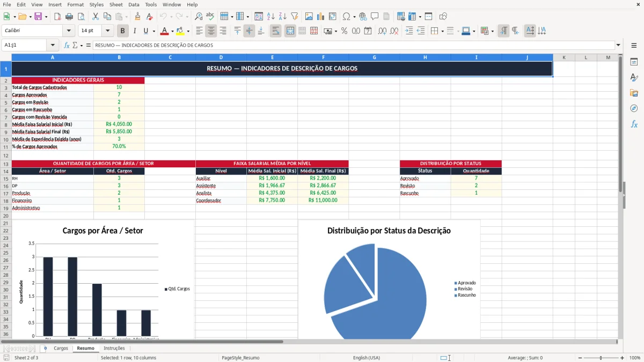Toggle Center Horizontally alignment
The height and width of the screenshot is (362, 644).
[x=211, y=31]
